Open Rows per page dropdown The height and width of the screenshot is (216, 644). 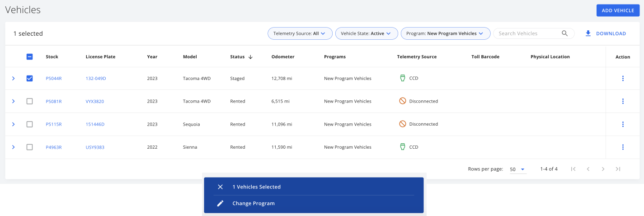[517, 169]
